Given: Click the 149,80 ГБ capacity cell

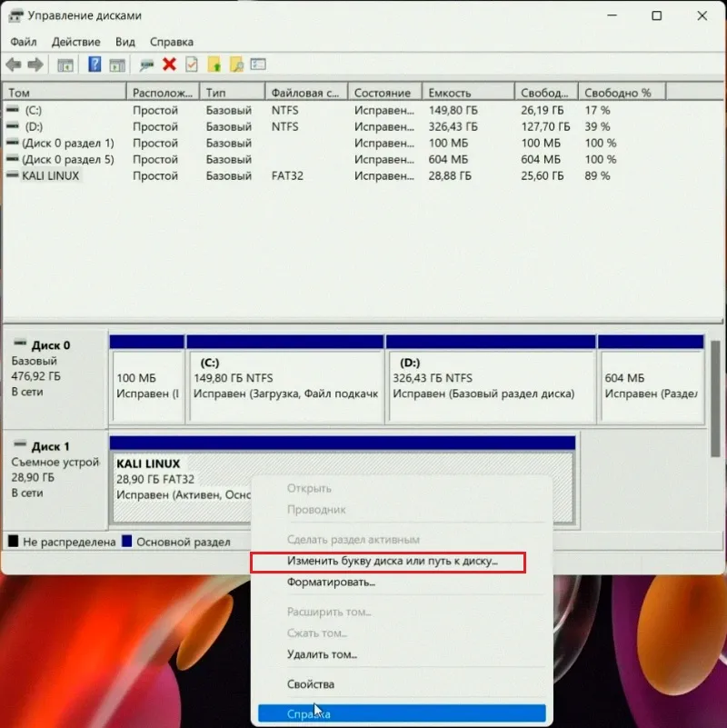Looking at the screenshot, I should [453, 111].
